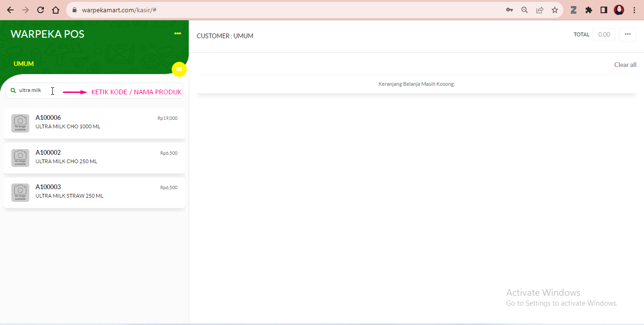Open the cart options ellipsis button
The width and height of the screenshot is (644, 325).
[x=627, y=34]
